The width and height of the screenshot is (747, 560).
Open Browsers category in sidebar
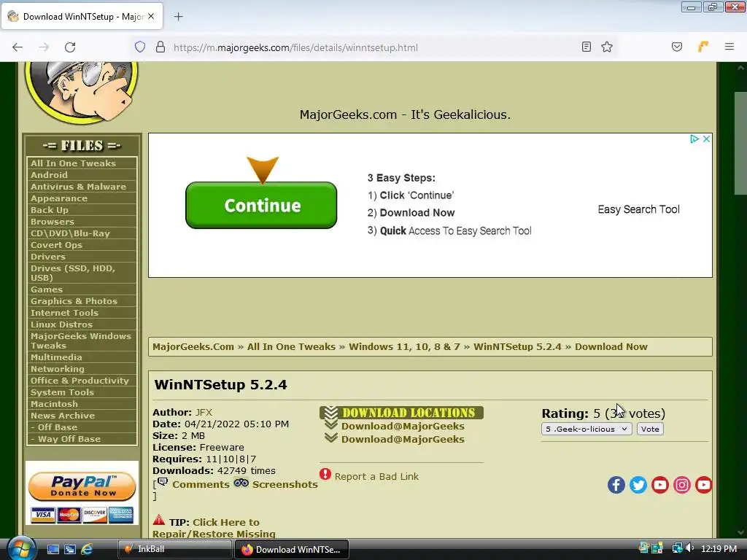[53, 222]
